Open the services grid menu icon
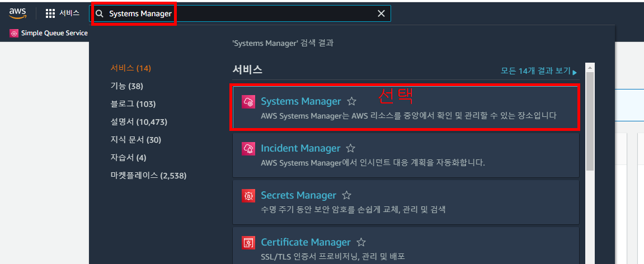The image size is (644, 264). tap(50, 13)
